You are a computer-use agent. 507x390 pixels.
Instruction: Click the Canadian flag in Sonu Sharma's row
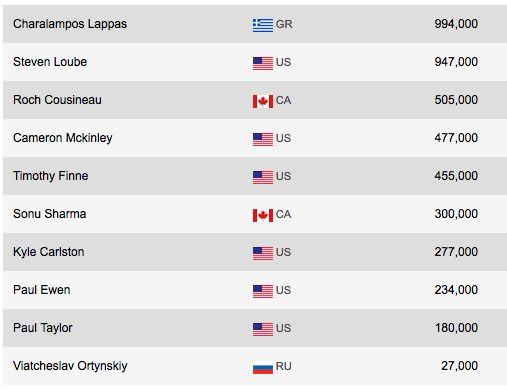pos(263,215)
